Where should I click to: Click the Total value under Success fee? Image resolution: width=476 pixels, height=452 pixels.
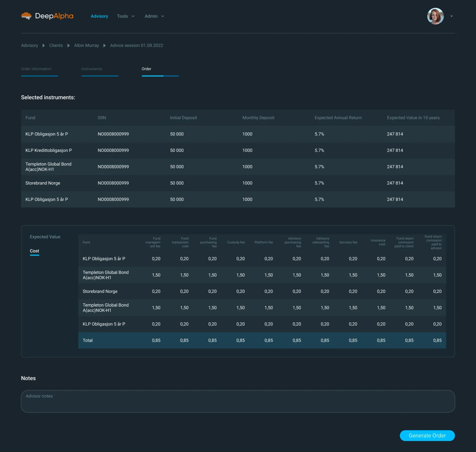(353, 340)
